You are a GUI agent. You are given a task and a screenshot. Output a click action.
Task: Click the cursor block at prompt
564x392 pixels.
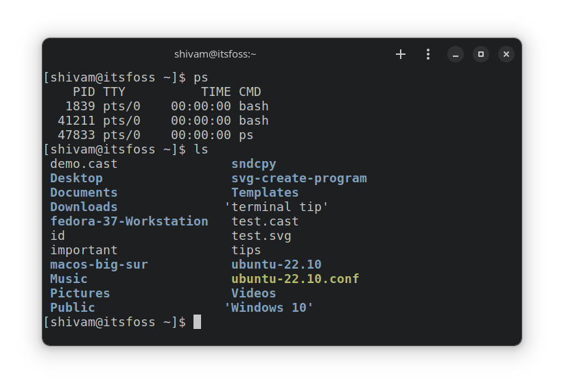(197, 322)
